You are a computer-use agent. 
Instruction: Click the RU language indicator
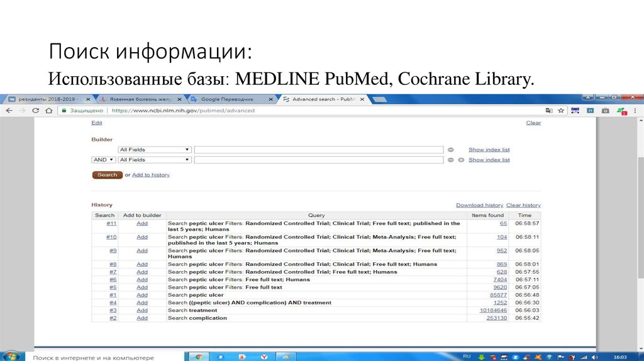[x=467, y=357]
